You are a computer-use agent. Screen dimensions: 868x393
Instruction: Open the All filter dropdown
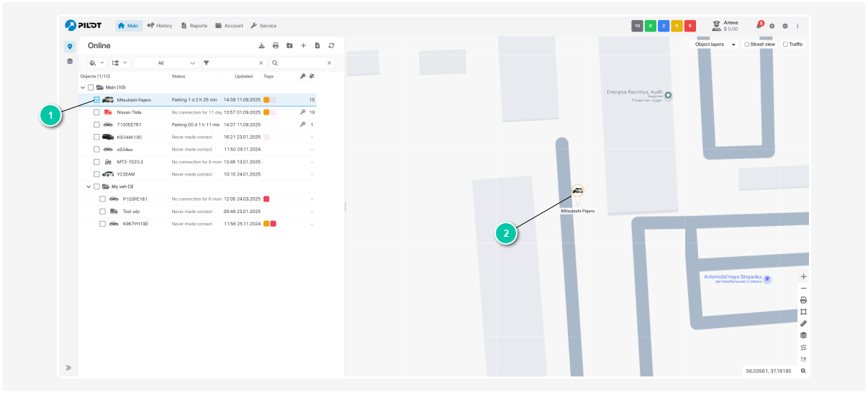pyautogui.click(x=165, y=63)
